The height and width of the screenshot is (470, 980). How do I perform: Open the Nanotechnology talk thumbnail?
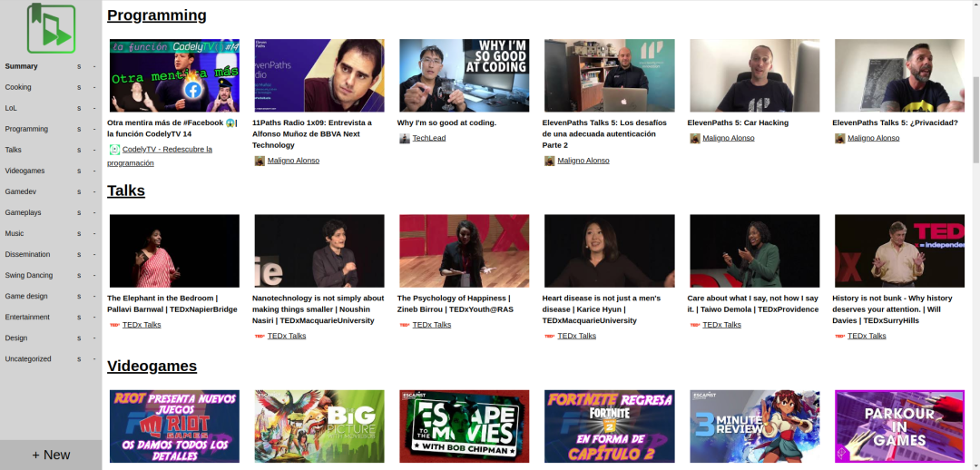pos(319,251)
